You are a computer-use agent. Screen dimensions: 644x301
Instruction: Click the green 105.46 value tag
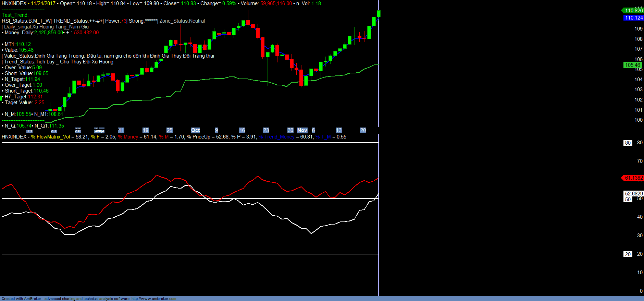[x=632, y=65]
